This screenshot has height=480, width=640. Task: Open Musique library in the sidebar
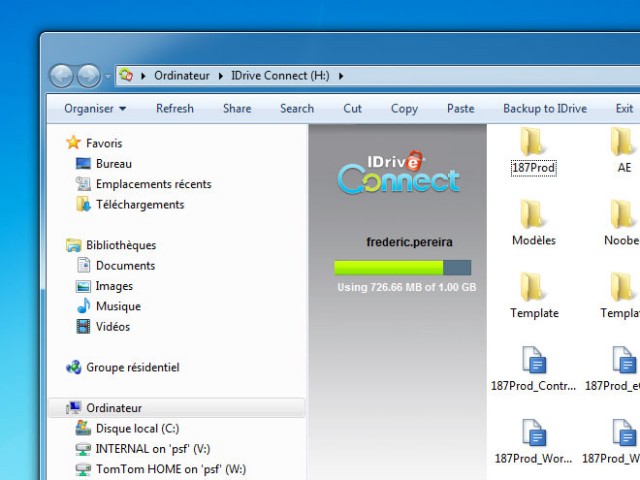pyautogui.click(x=118, y=307)
